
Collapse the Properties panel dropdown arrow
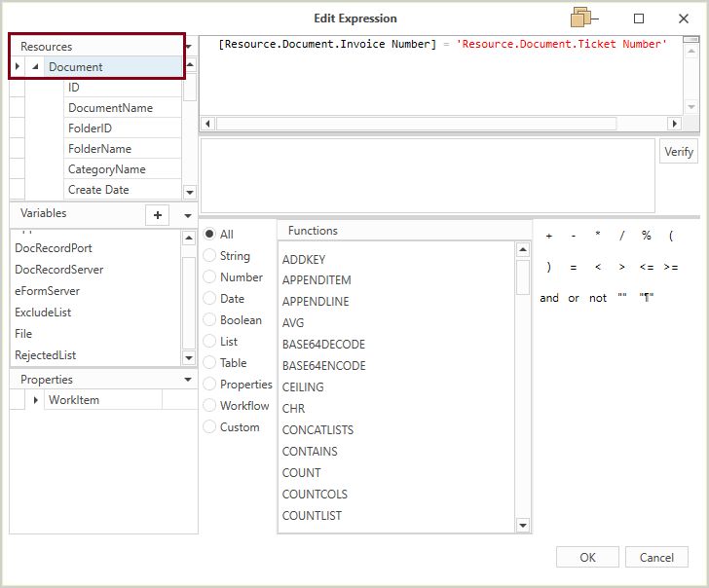point(188,380)
